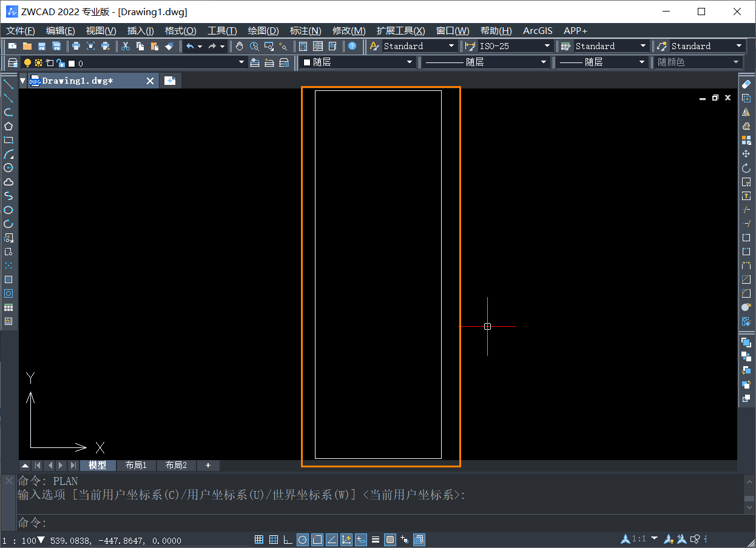Select the Revision Cloud tool
This screenshot has height=548, width=756.
pyautogui.click(x=8, y=182)
